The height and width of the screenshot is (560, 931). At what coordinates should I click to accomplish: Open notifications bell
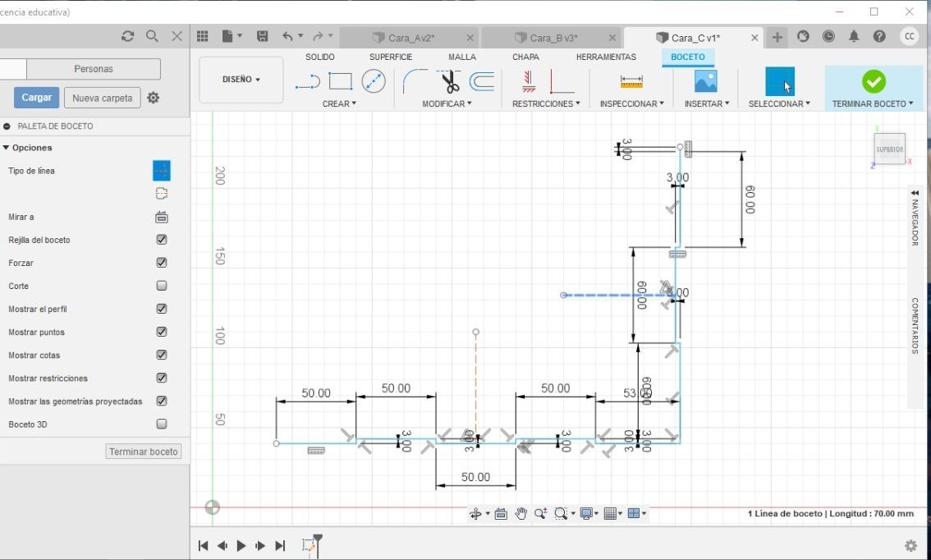point(854,36)
